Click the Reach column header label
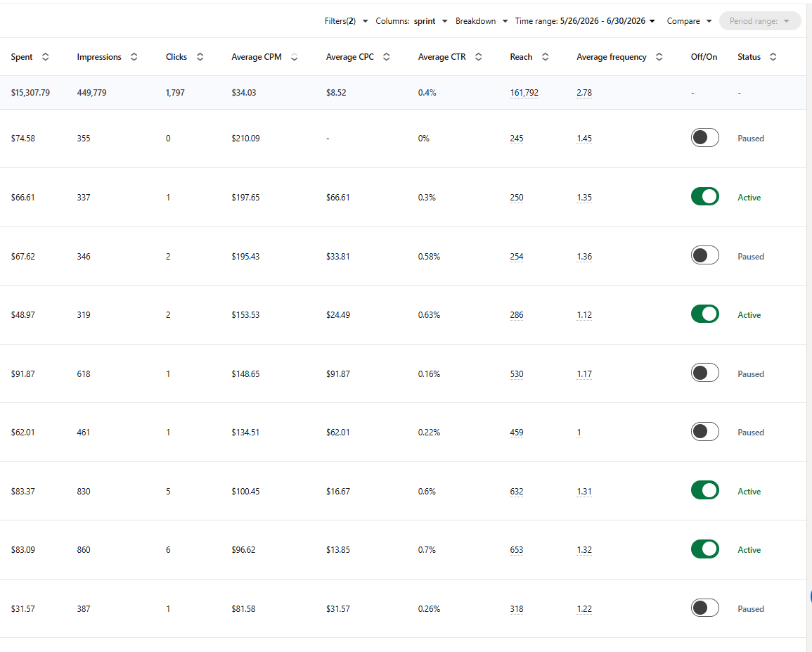The height and width of the screenshot is (652, 812). (521, 57)
